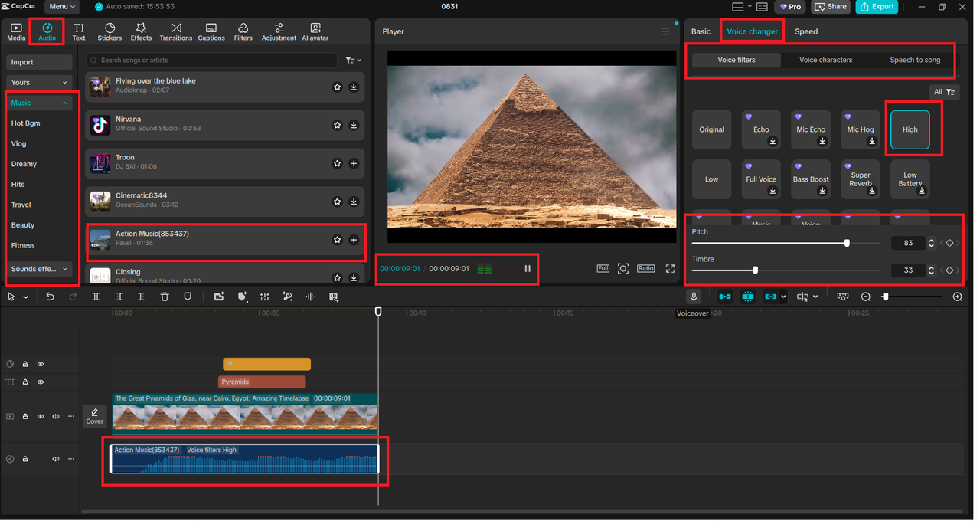
Task: Select the Voice characters tab
Action: (825, 60)
